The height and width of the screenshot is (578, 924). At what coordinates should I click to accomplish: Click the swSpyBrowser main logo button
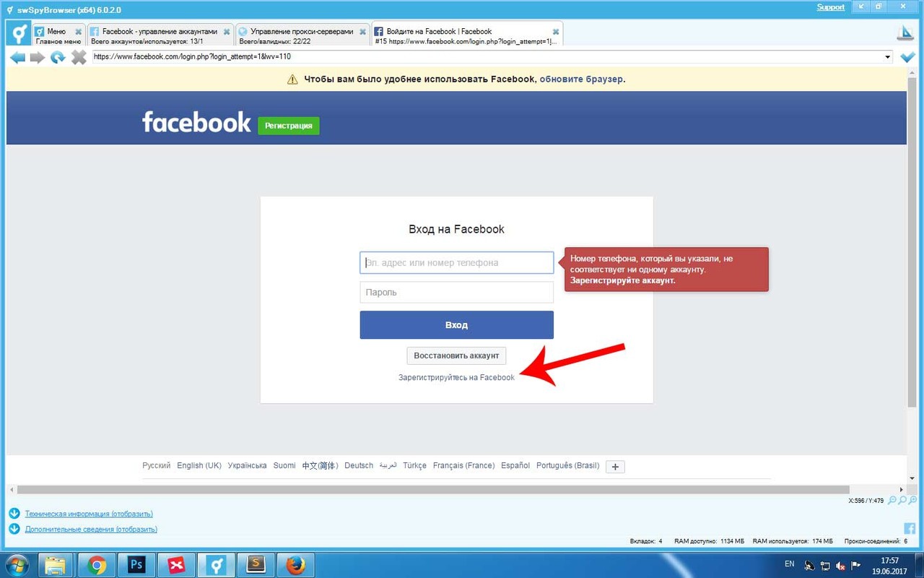(18, 33)
